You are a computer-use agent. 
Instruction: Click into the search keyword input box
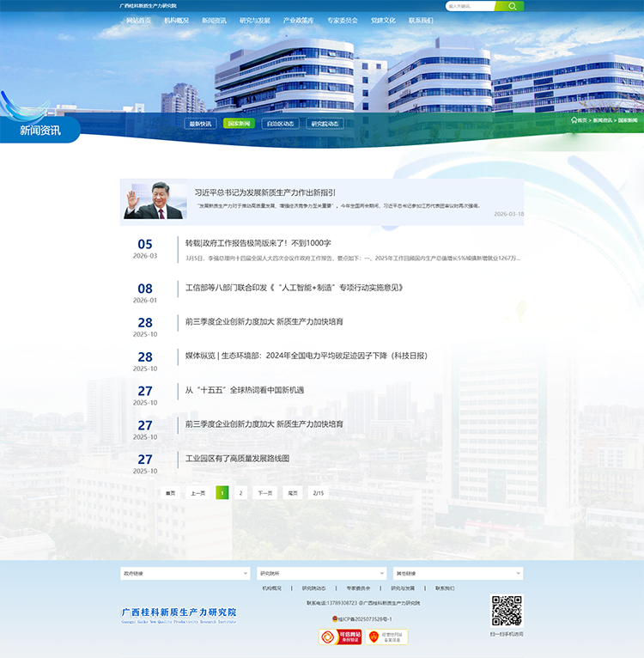click(x=472, y=6)
